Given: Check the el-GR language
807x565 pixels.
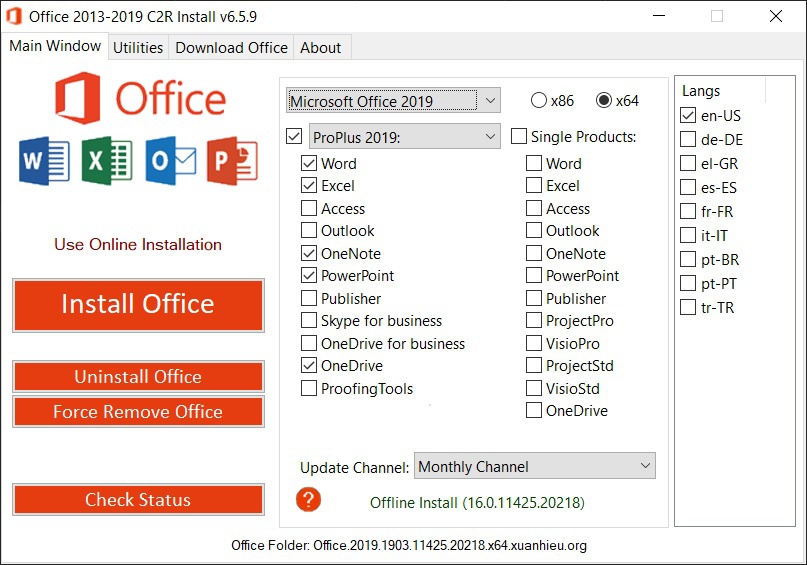Looking at the screenshot, I should (x=688, y=163).
